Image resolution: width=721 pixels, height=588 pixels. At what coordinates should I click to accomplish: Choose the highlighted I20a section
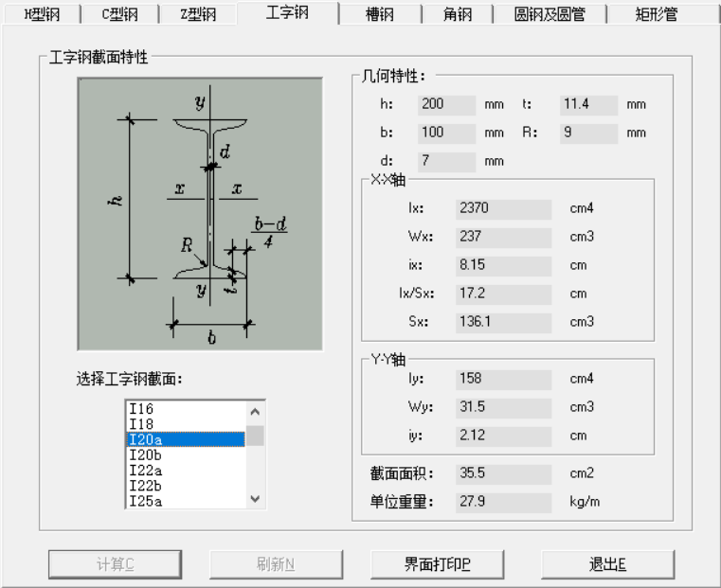coord(186,439)
